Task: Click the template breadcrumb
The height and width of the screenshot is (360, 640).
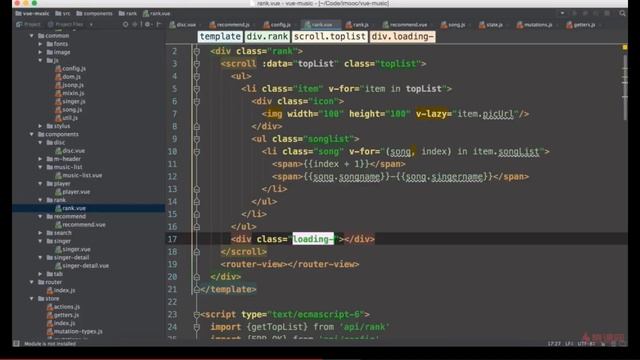Action: 220,36
